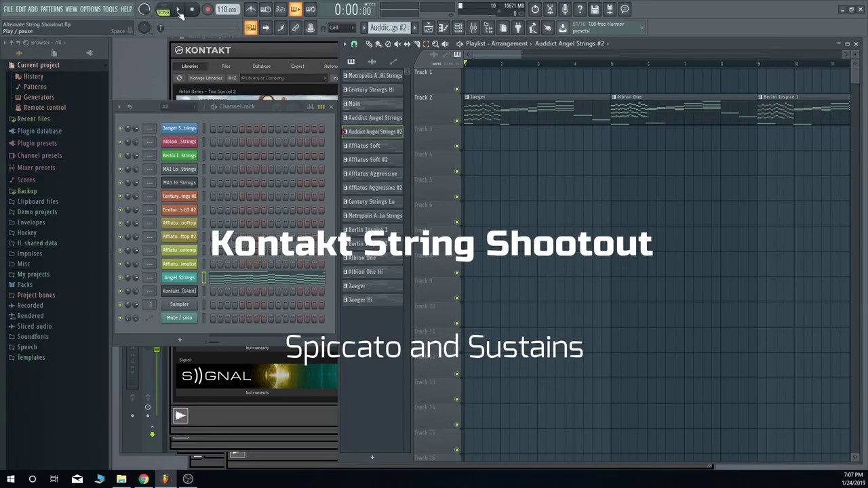Toggle loop recording icon

[x=311, y=9]
